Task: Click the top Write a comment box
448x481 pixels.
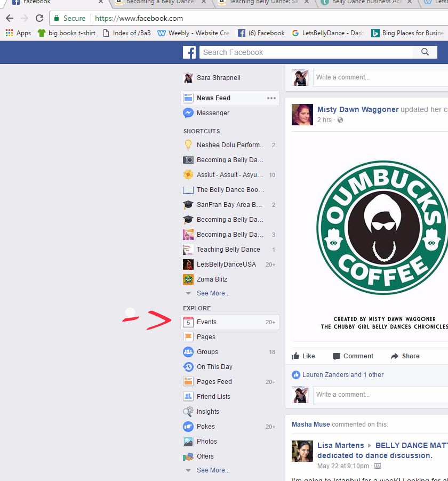Action: coord(380,77)
